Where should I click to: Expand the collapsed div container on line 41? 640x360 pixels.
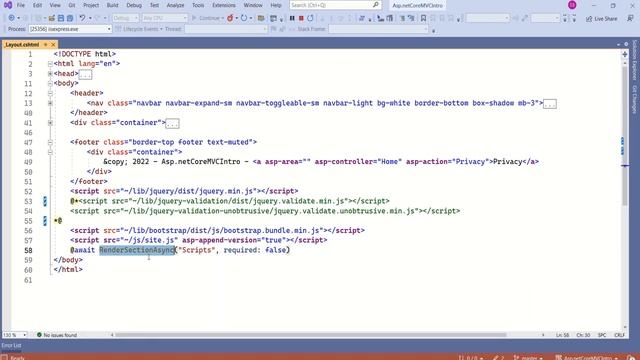coord(50,123)
